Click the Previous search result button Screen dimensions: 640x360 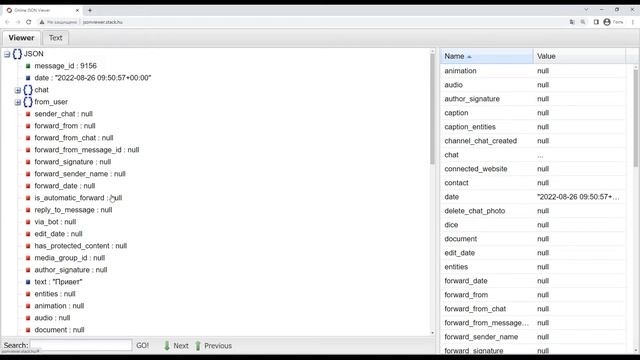(x=213, y=346)
